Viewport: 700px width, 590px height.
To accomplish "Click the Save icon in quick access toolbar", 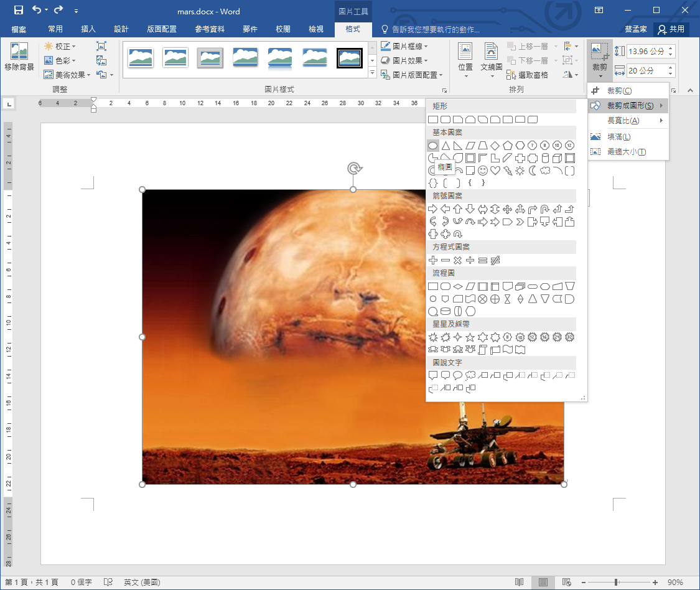I will (x=19, y=10).
